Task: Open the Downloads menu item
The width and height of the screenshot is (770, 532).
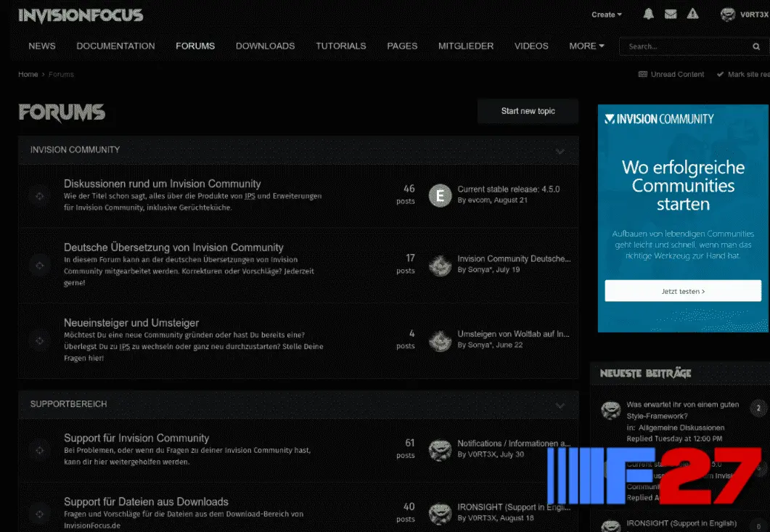Action: [x=265, y=46]
